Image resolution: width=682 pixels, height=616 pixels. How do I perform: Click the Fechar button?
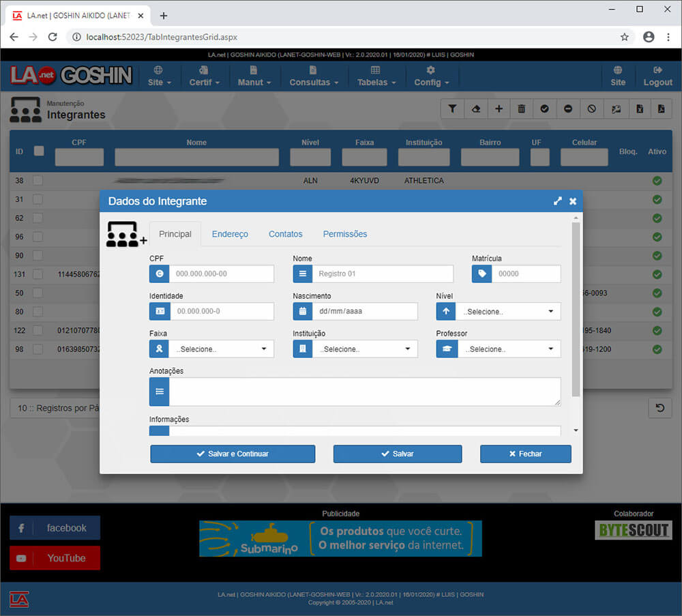(x=525, y=454)
